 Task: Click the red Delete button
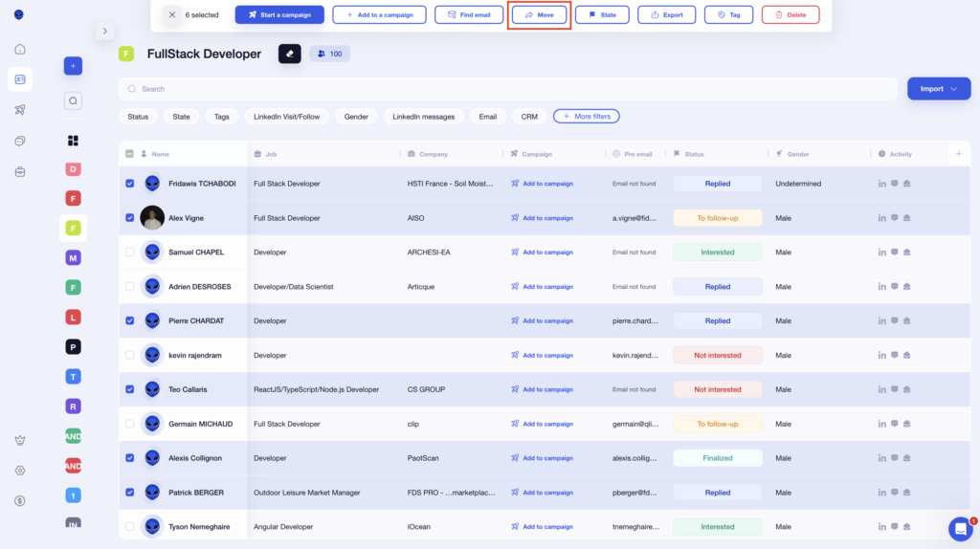[x=790, y=15]
